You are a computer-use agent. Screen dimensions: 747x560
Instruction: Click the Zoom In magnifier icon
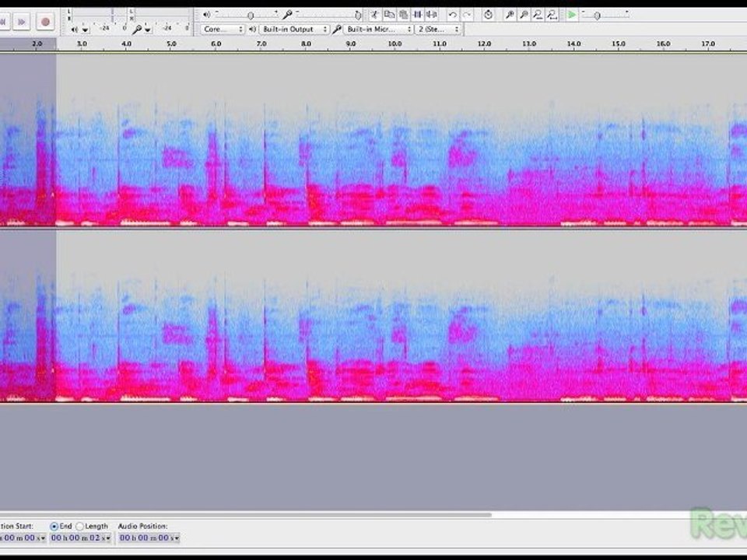[510, 15]
